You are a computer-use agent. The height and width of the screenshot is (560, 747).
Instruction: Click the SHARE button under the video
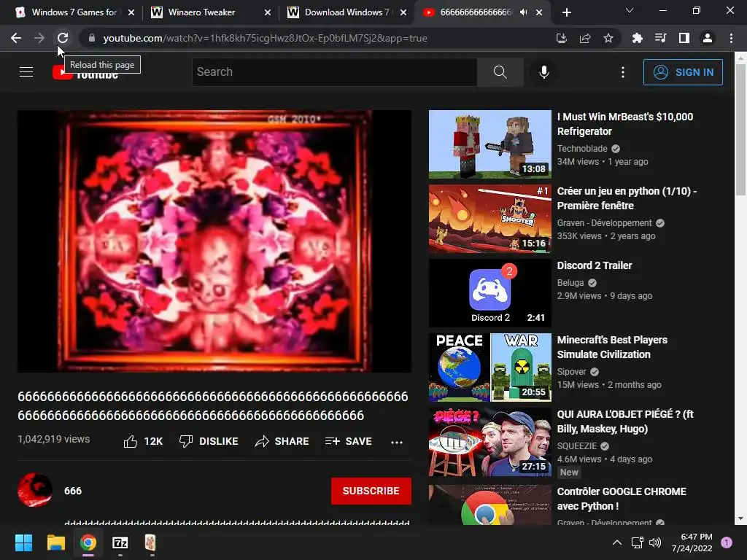point(282,441)
